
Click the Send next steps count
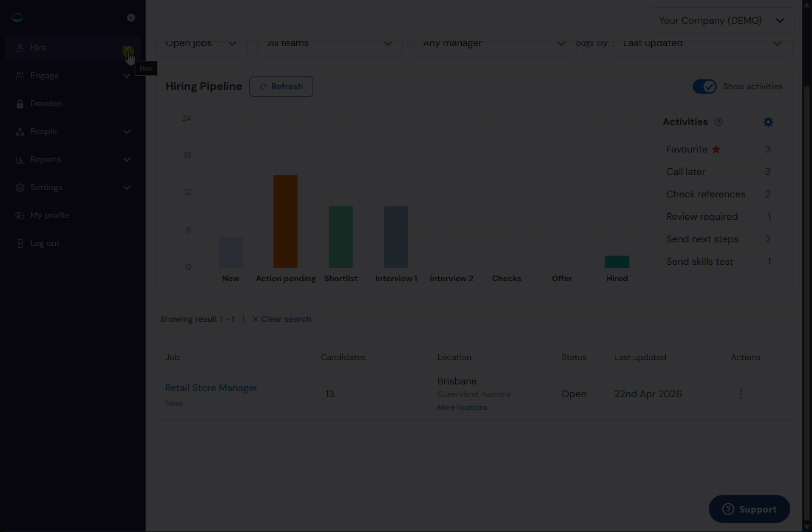coord(768,239)
